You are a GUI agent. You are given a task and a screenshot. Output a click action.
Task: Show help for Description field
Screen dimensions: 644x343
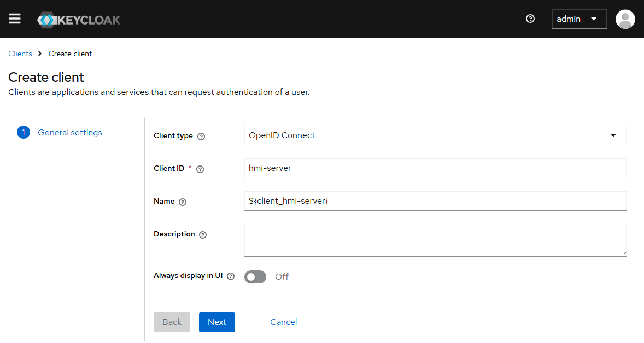point(203,235)
